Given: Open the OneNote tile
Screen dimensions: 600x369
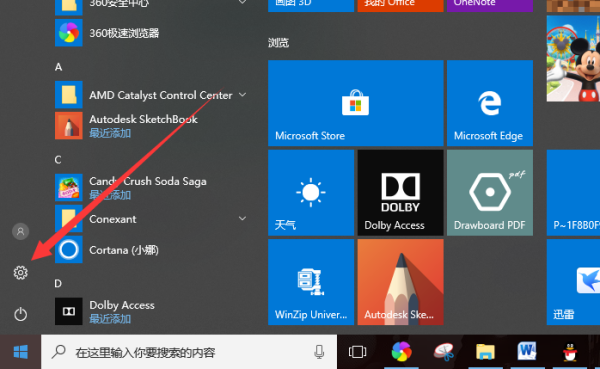Looking at the screenshot, I should (490, 5).
